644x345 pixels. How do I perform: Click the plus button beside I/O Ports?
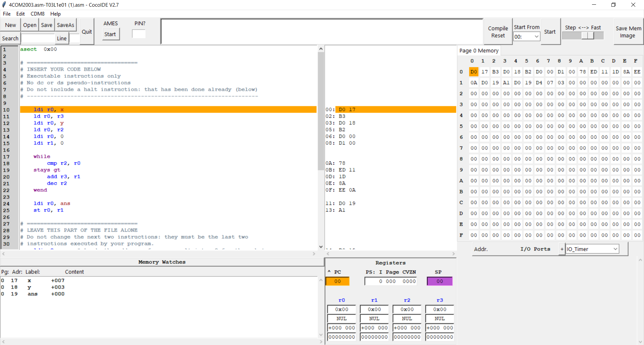[562, 249]
